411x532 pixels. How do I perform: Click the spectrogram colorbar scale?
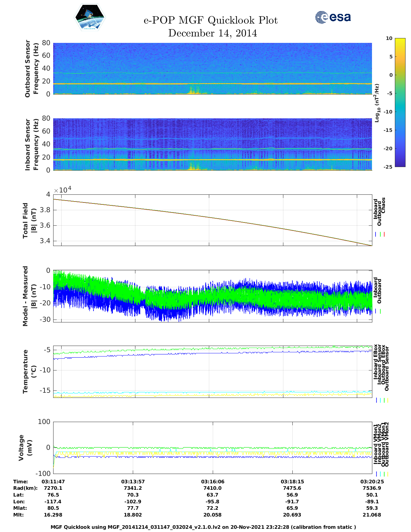tap(400, 102)
